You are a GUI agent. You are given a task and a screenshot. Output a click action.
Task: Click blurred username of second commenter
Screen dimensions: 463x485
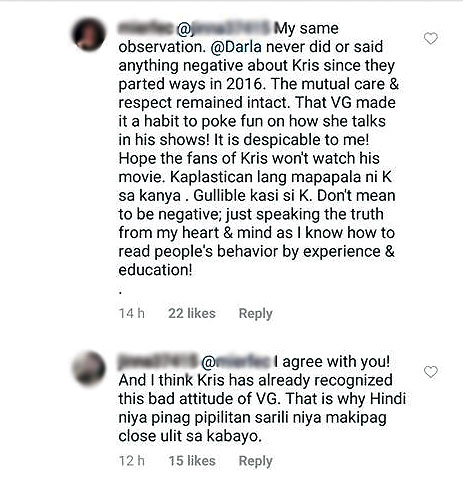158,362
